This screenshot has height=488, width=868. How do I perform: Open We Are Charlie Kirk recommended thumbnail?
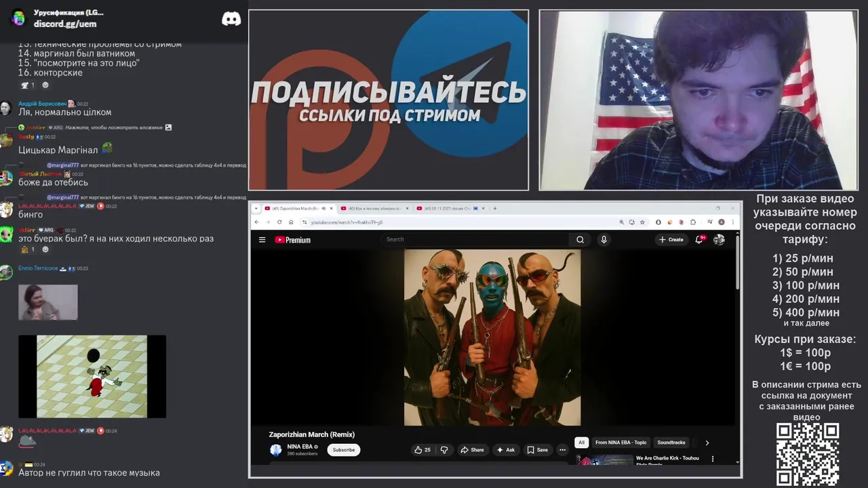tap(605, 460)
